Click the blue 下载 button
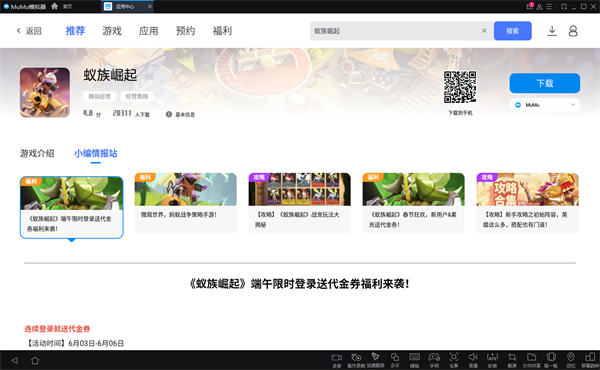The height and width of the screenshot is (370, 600). click(x=545, y=83)
